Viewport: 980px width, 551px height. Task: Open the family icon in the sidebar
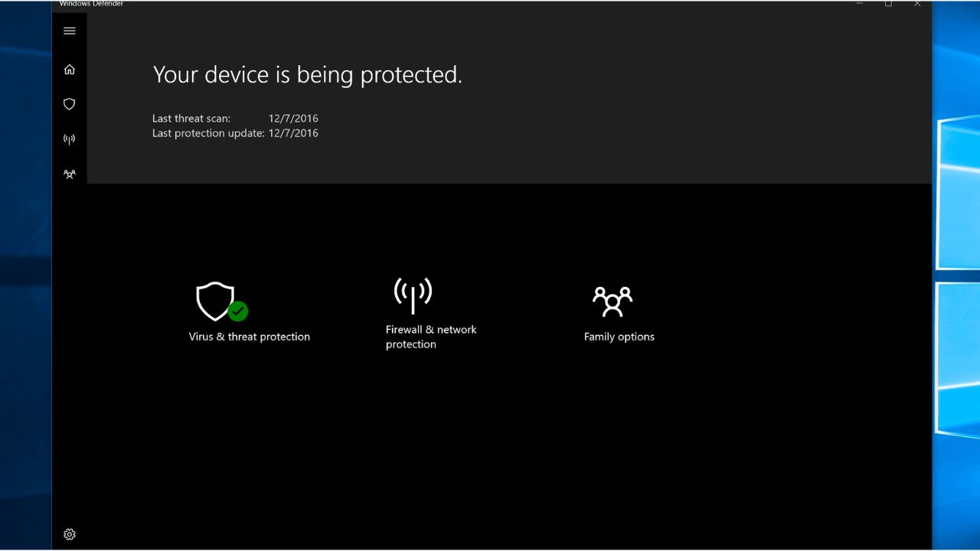[x=70, y=174]
